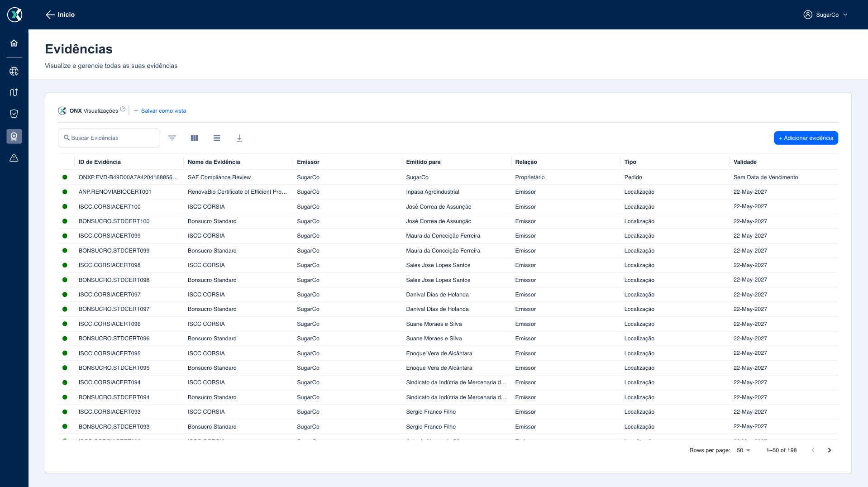Click BONSUCRO.STDCERT093 evidence ID
Screen dimensions: 868x487
pos(114,427)
